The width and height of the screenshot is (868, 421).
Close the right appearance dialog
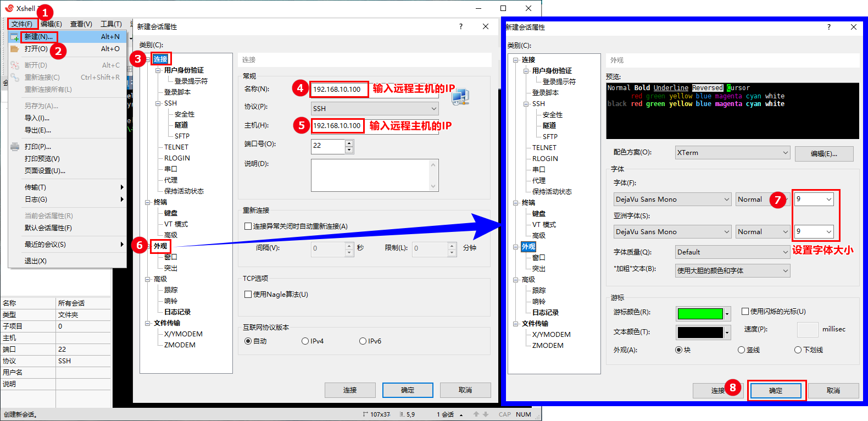point(853,27)
